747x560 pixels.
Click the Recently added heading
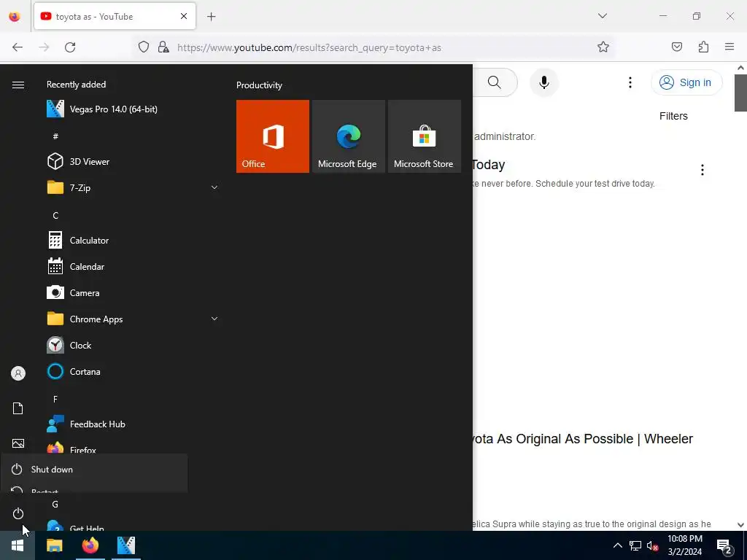point(76,85)
